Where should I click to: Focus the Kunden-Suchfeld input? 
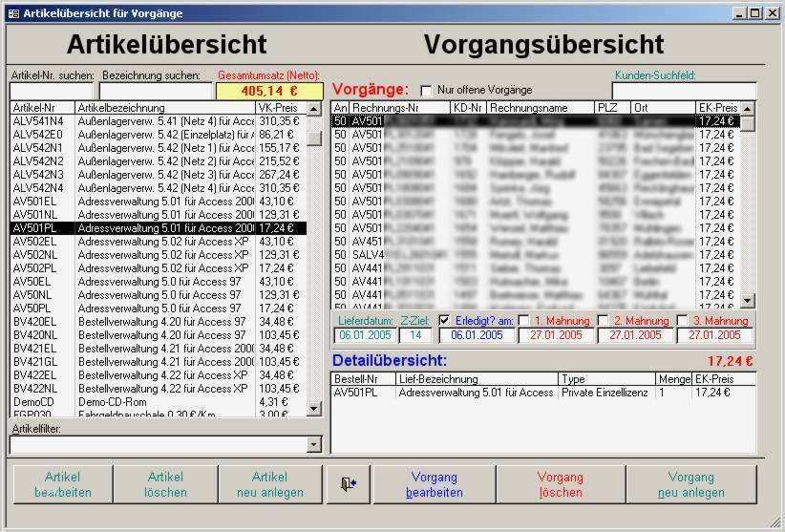(684, 91)
